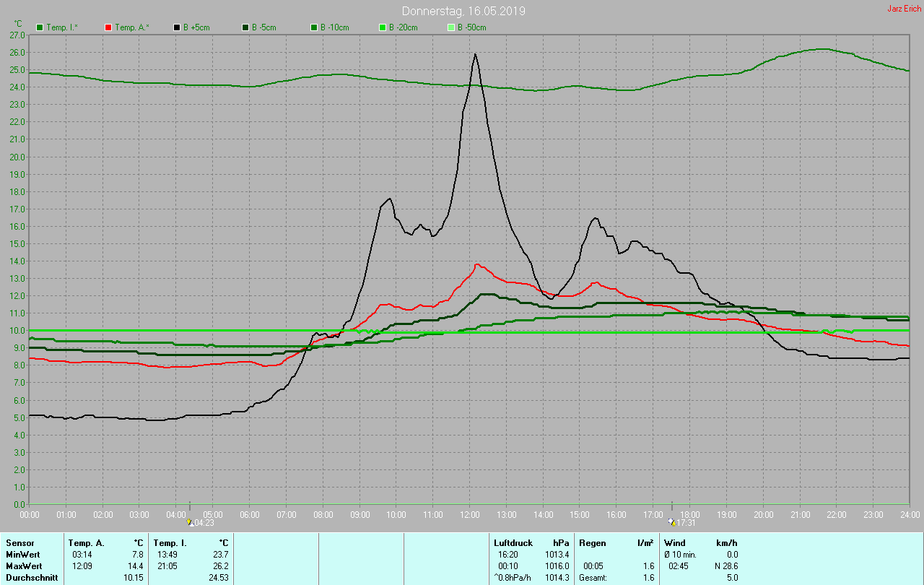Select the "MaxWert" row label

click(x=23, y=566)
